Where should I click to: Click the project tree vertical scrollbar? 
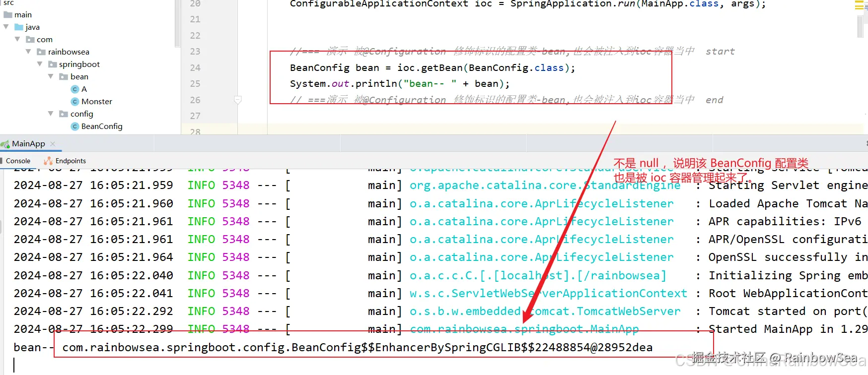coord(177,24)
